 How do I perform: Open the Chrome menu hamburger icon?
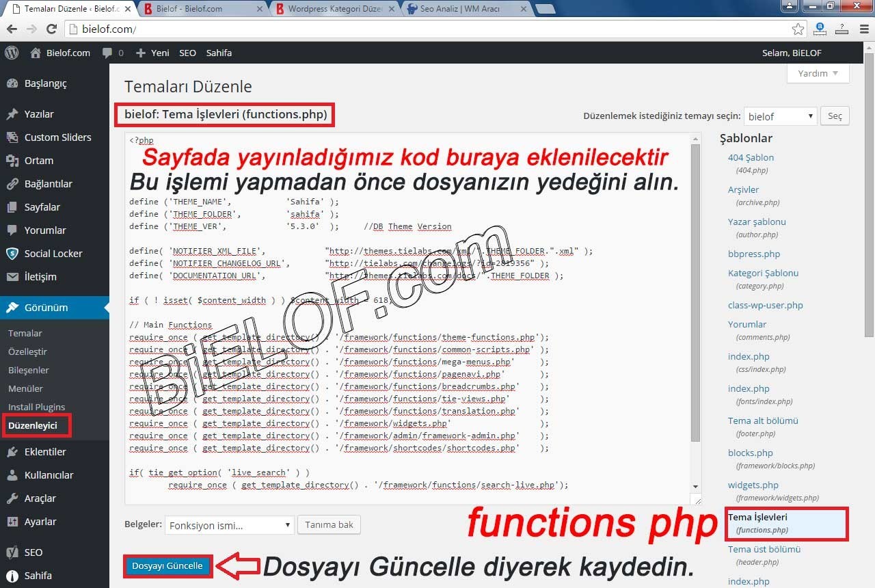[x=863, y=29]
